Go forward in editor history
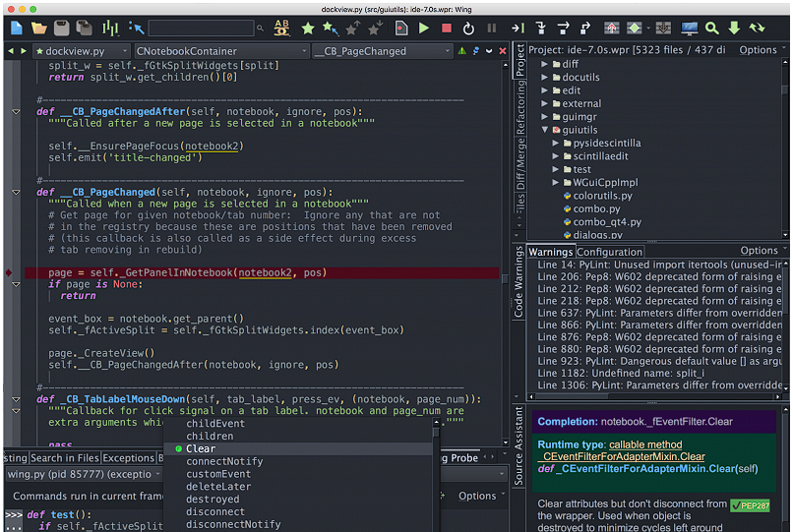Image resolution: width=793 pixels, height=532 pixels. click(24, 51)
